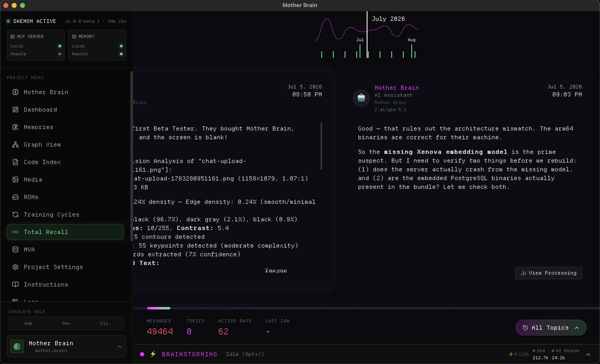Click the BRAINSTORMING mode label
This screenshot has height=364, width=600.
pyautogui.click(x=189, y=354)
